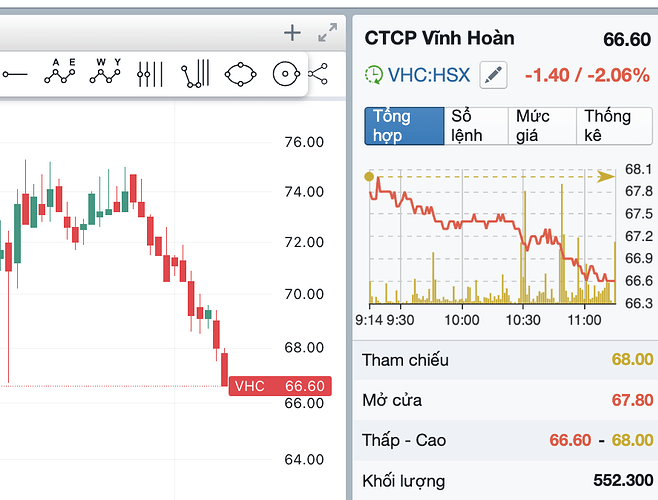The width and height of the screenshot is (658, 500).
Task: Show the Thống kê tab
Action: [607, 126]
